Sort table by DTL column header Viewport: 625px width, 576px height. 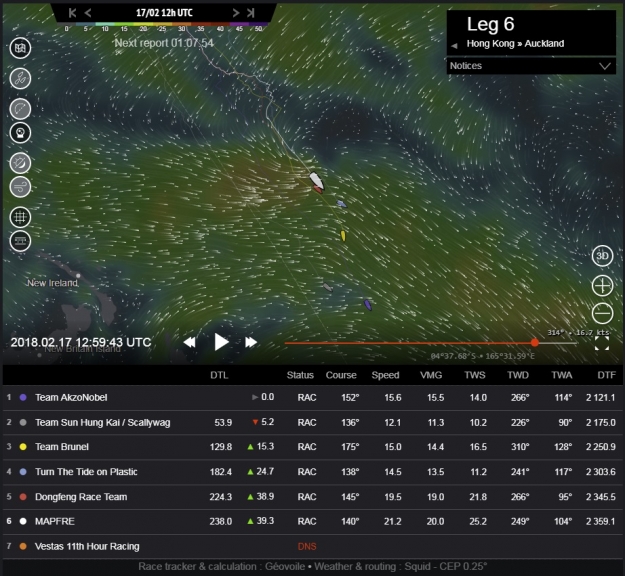tap(219, 375)
